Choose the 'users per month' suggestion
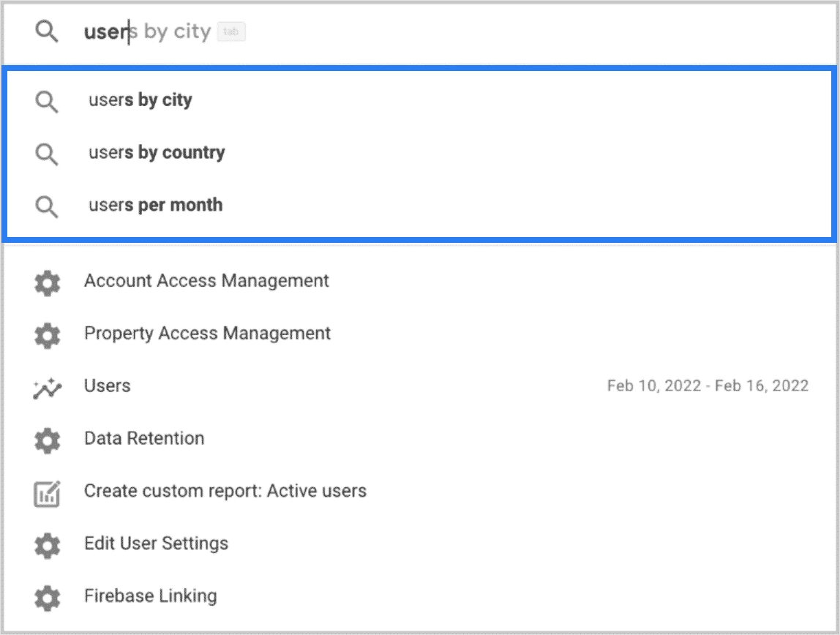840x635 pixels. [154, 206]
